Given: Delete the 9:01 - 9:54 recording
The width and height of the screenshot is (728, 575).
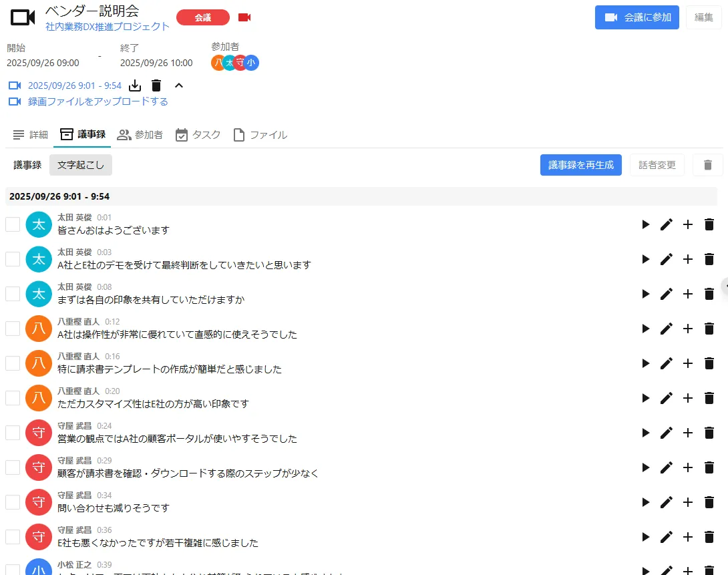Looking at the screenshot, I should click(156, 85).
